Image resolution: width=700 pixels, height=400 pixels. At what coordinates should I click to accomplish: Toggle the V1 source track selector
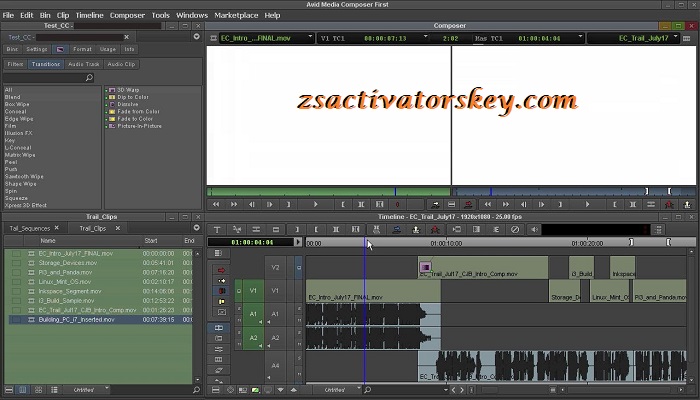254,291
